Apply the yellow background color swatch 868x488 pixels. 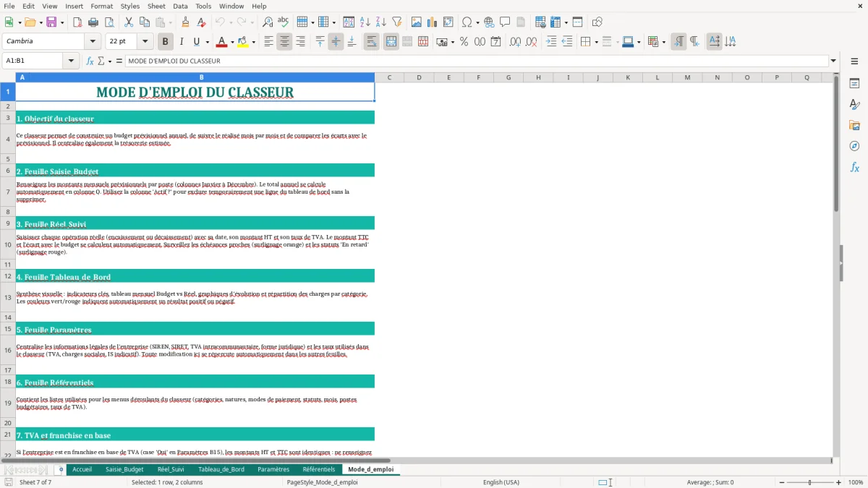tap(242, 42)
